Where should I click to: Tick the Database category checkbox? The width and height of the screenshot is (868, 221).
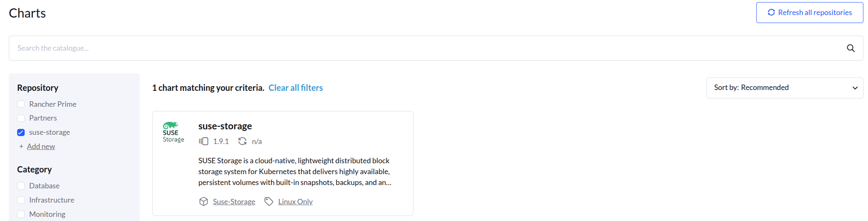coord(21,186)
